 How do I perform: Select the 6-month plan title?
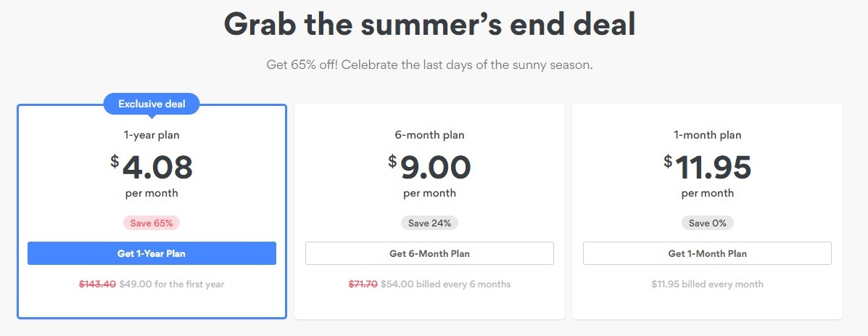click(429, 135)
